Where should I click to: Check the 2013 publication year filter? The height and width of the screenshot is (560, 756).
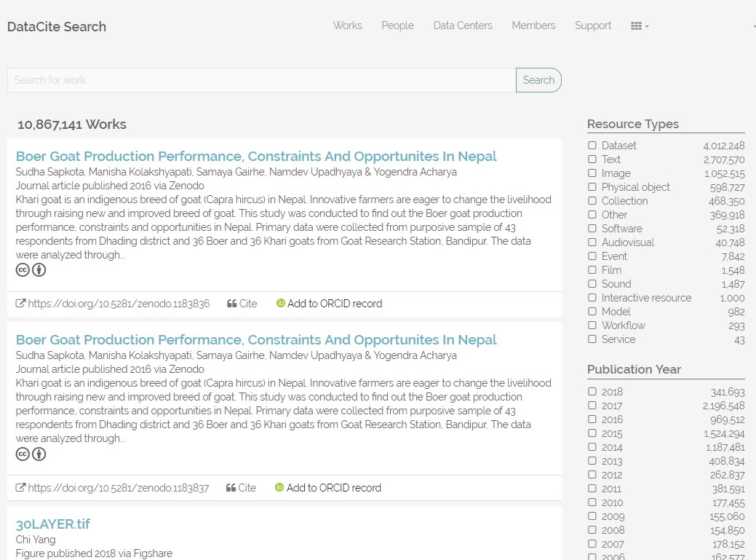coord(592,461)
